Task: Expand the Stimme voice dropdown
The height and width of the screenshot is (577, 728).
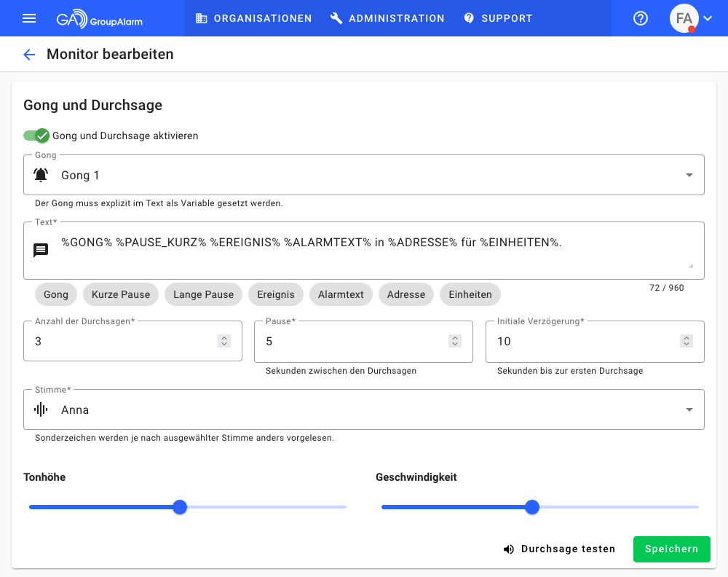Action: point(689,409)
